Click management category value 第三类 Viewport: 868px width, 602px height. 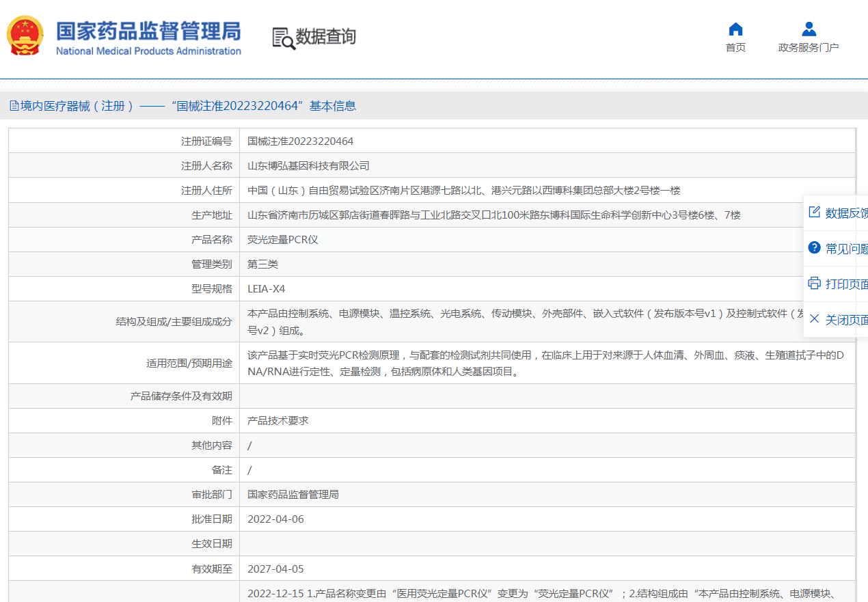click(x=262, y=264)
